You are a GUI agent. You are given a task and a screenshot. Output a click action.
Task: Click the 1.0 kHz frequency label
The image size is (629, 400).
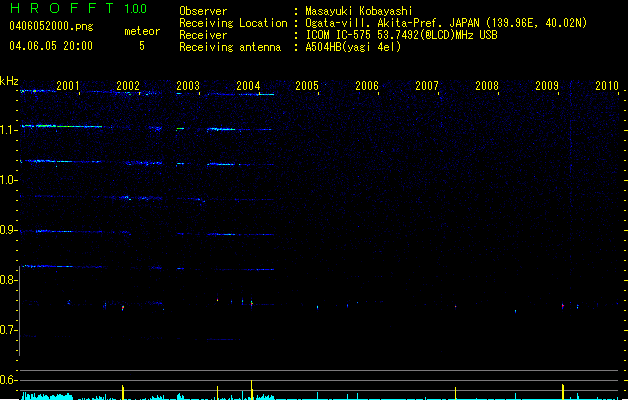(9, 180)
